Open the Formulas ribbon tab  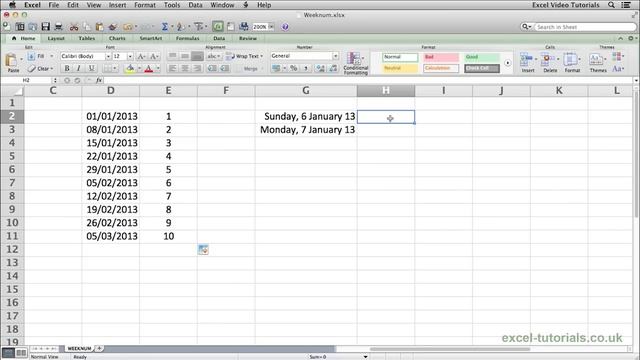[188, 38]
